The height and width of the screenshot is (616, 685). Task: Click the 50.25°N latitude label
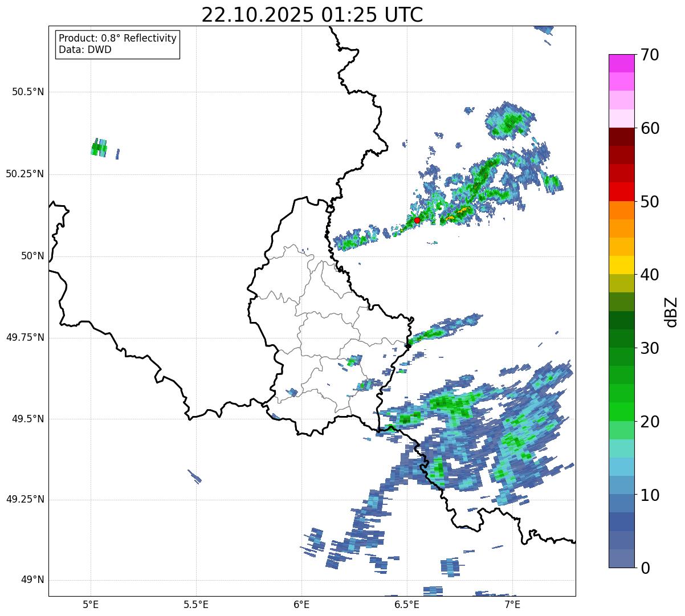pyautogui.click(x=25, y=174)
